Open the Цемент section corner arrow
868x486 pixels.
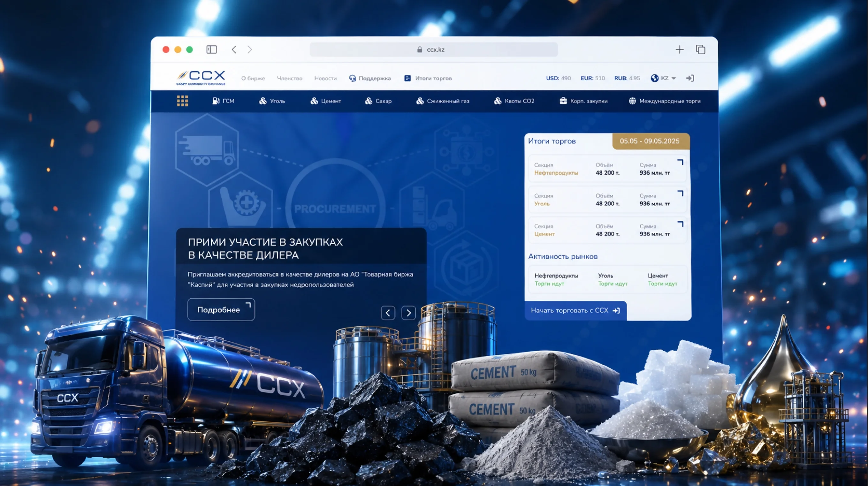click(x=680, y=224)
